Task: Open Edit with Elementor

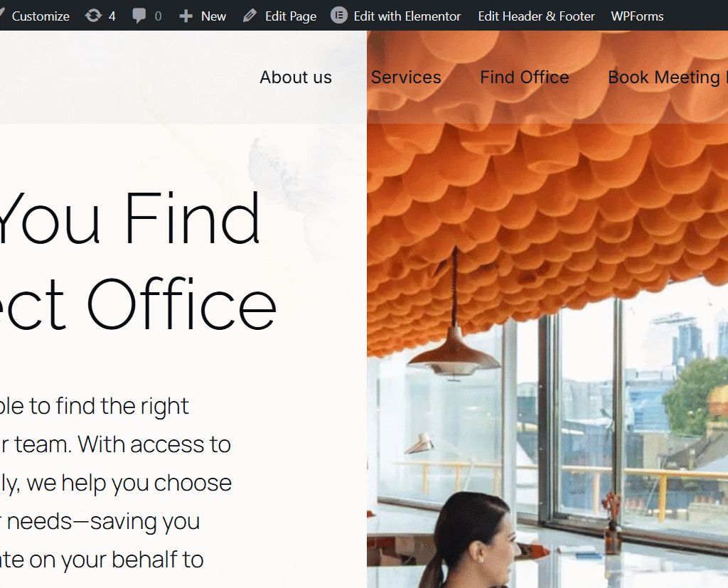Action: coord(407,16)
